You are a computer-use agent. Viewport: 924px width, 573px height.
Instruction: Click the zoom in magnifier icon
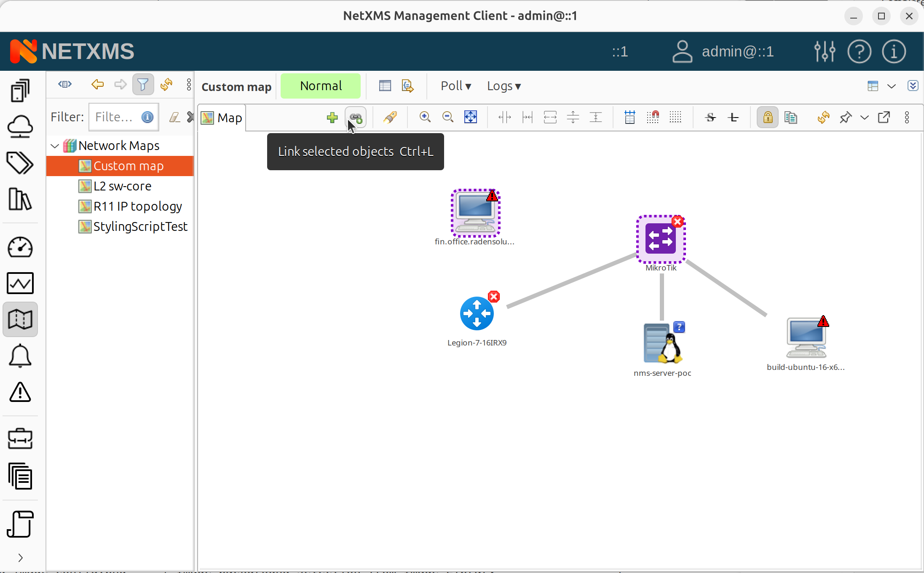point(425,117)
